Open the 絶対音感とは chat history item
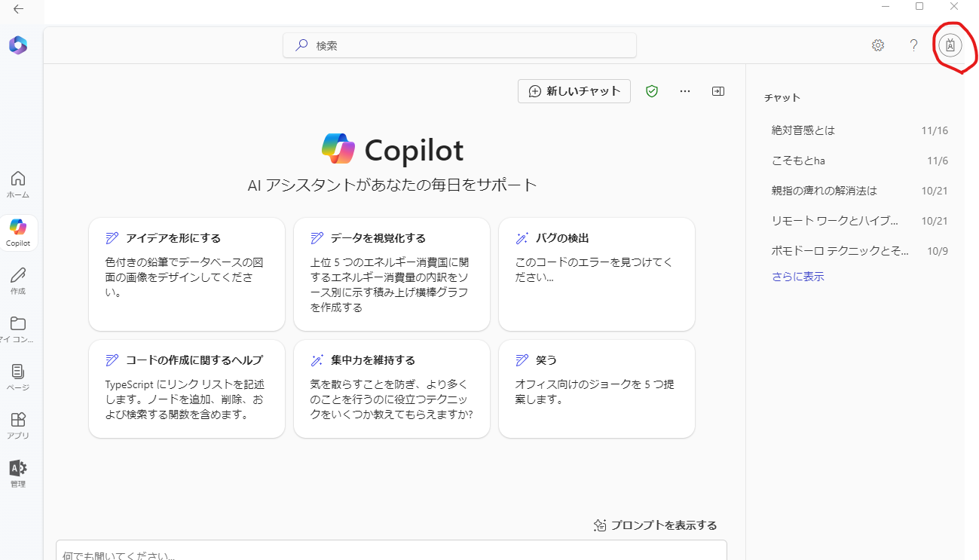Image resolution: width=979 pixels, height=560 pixels. (x=803, y=130)
